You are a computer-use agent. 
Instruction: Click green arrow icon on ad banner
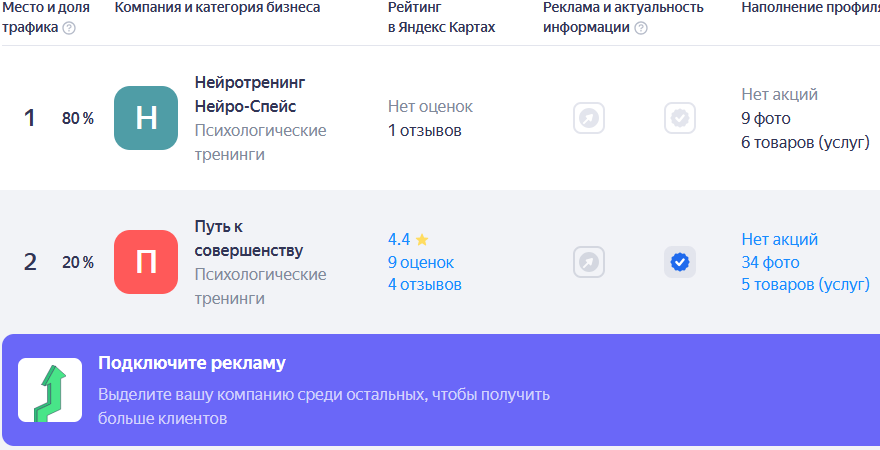click(x=50, y=390)
